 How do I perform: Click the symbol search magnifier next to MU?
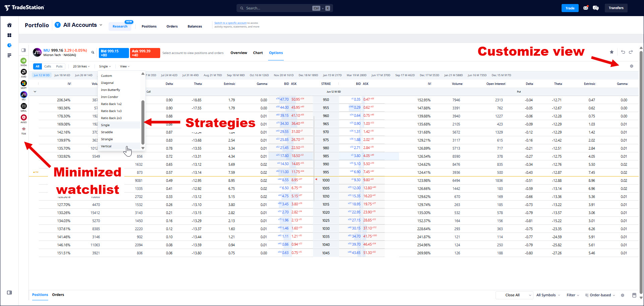(x=93, y=52)
